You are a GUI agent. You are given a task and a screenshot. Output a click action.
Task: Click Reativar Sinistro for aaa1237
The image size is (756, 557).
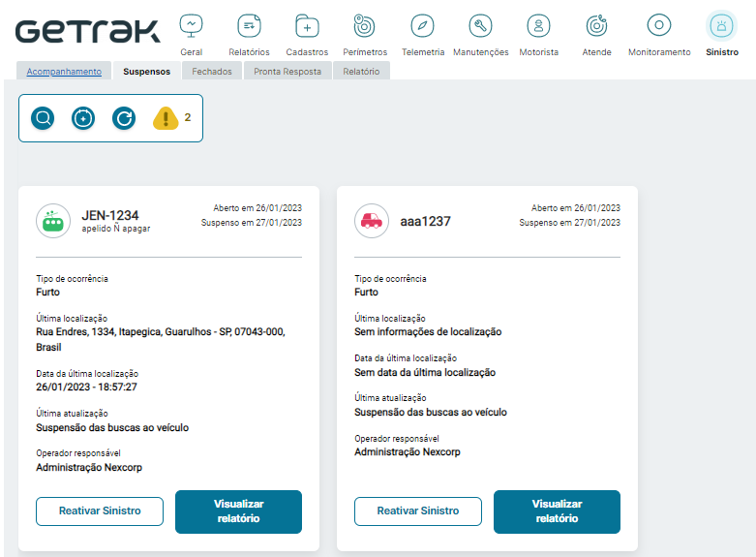click(418, 511)
